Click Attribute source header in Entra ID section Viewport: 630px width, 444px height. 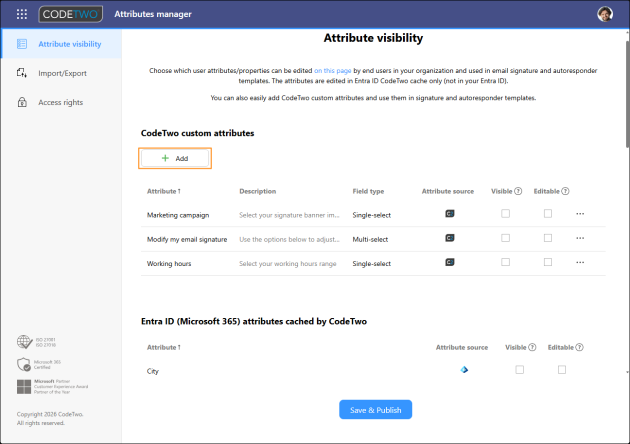coord(462,347)
